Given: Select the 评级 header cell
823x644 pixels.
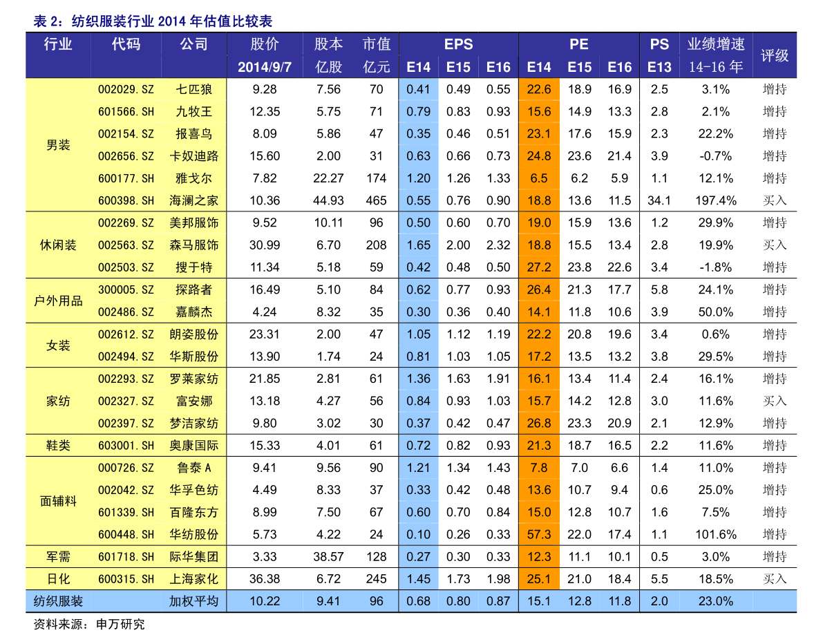Looking at the screenshot, I should click(775, 56).
